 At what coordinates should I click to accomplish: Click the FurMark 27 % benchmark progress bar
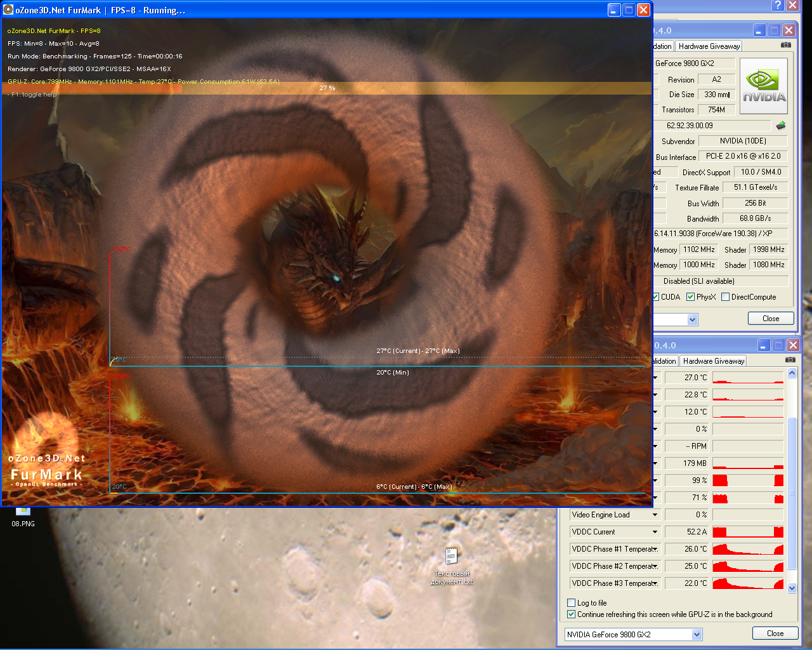point(327,88)
